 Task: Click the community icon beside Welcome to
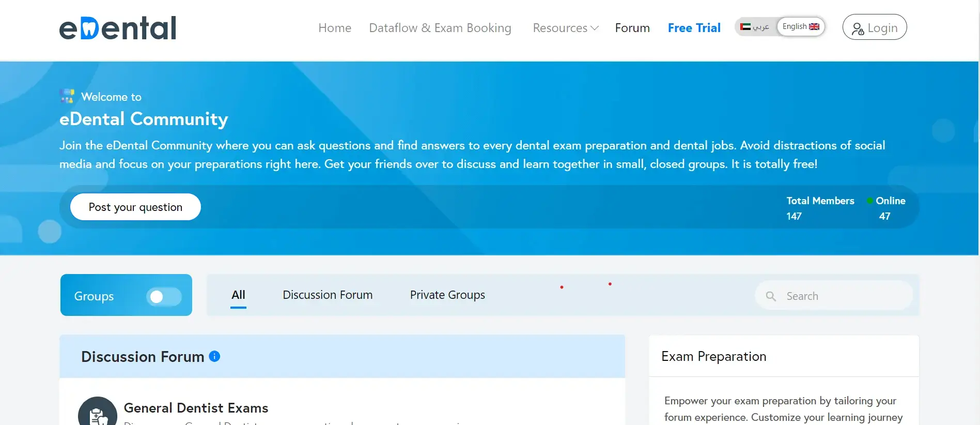click(67, 96)
